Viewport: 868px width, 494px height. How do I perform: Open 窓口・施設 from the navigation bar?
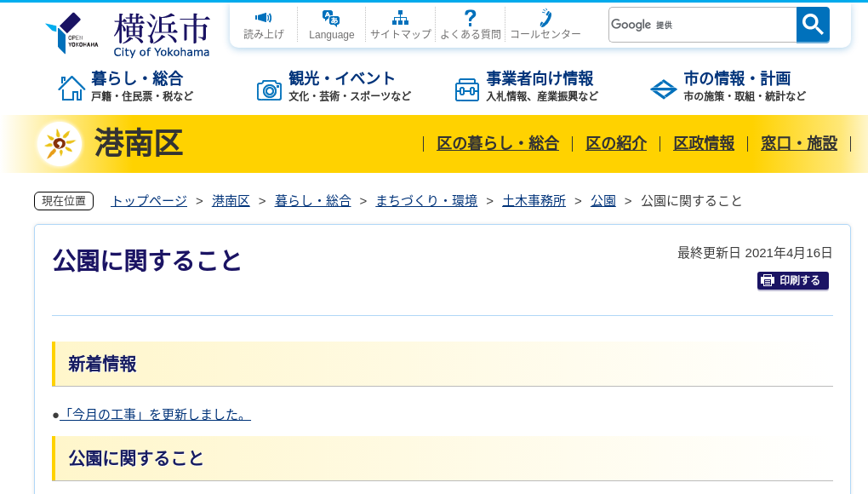799,144
